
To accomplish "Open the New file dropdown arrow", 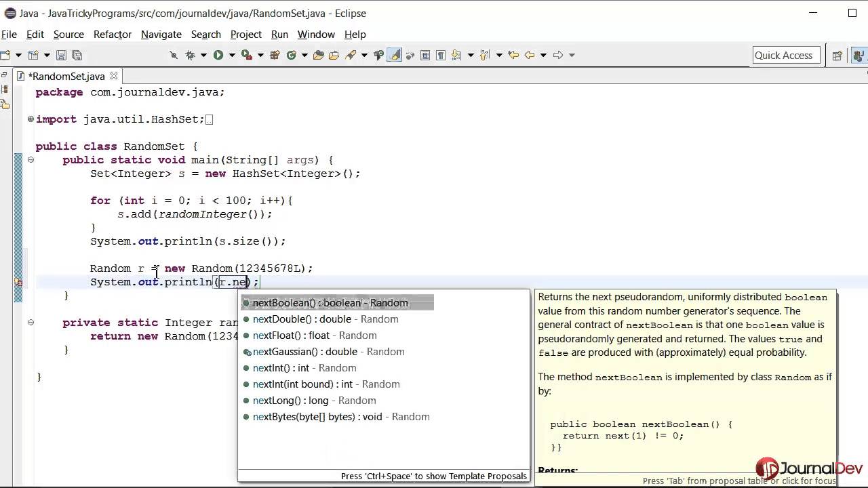I will click(18, 55).
